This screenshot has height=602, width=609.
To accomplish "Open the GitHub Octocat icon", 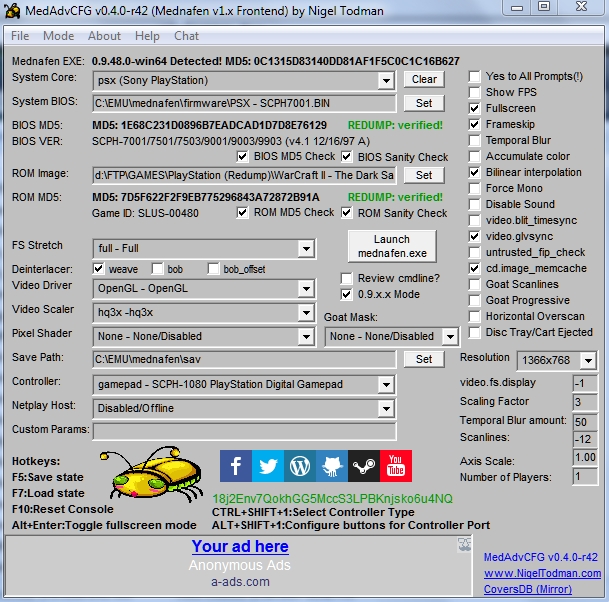I will 332,466.
